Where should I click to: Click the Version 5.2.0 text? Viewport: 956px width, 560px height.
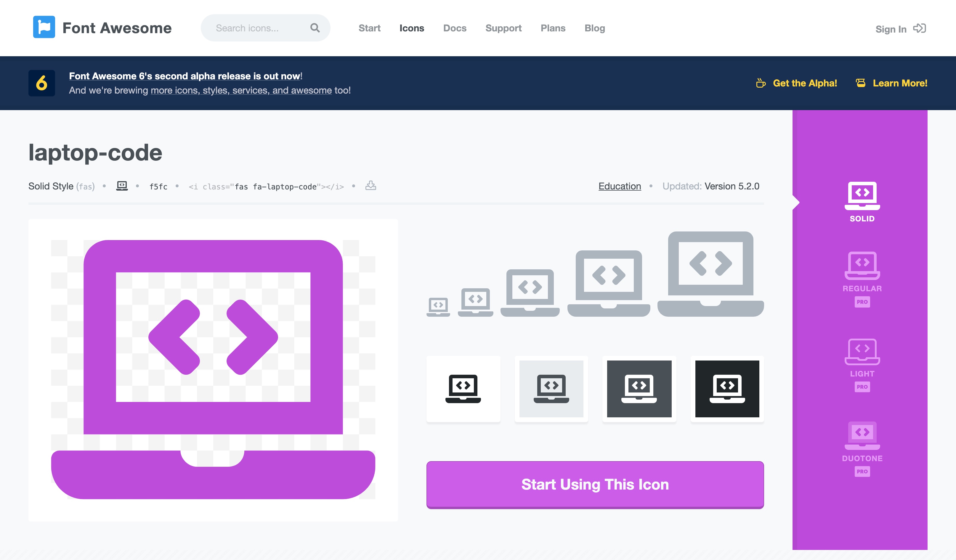732,186
